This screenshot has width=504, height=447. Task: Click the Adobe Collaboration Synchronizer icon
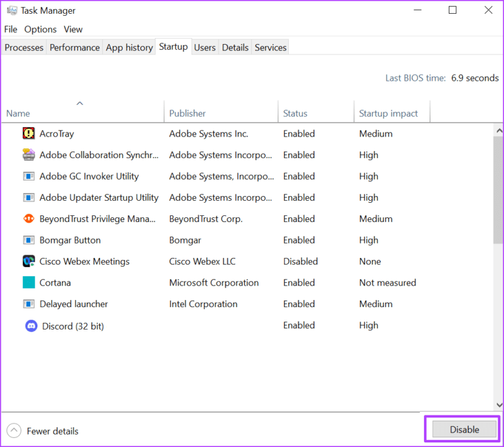(29, 155)
